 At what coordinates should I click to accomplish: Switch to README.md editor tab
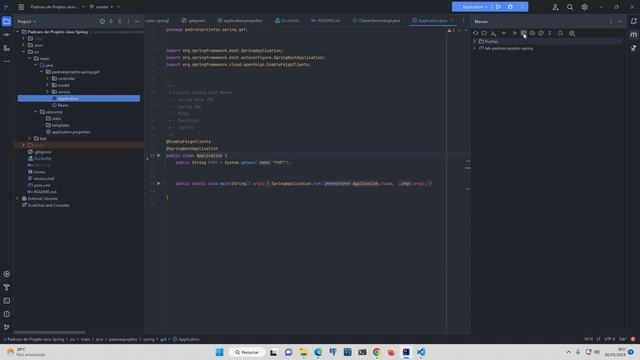coord(325,20)
